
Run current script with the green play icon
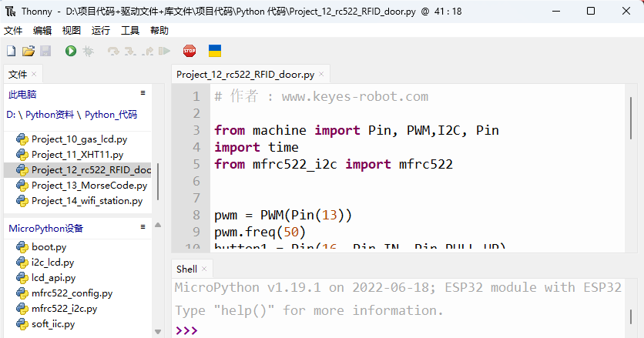coord(71,51)
